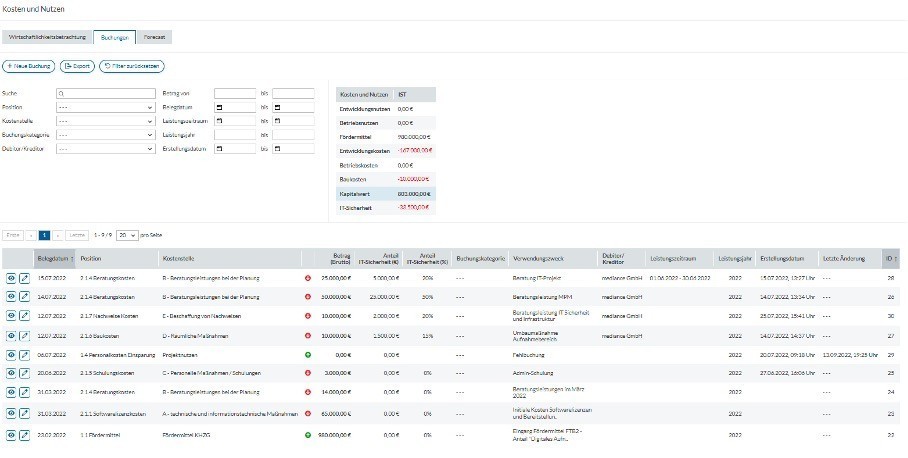The image size is (908, 458).
Task: Open calendar for Belegdatum end date
Action: pos(277,108)
